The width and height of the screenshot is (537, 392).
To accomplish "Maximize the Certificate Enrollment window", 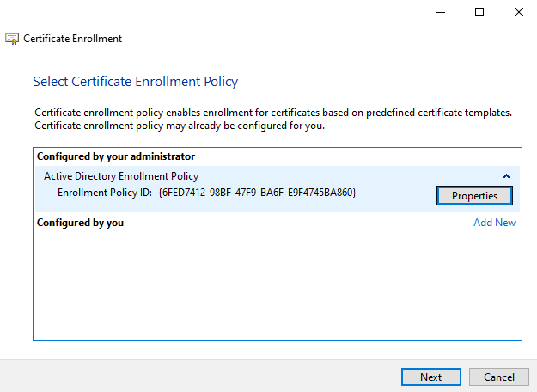I will pos(479,12).
